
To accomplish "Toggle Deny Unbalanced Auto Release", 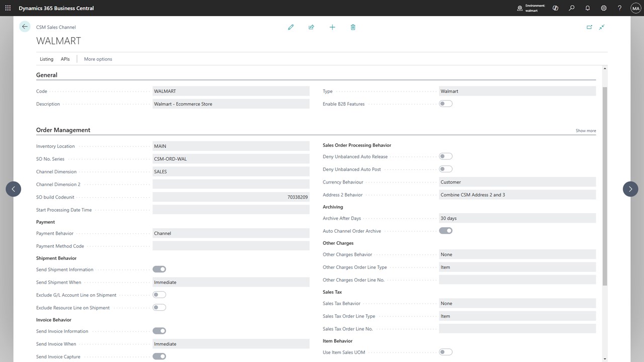I will pos(446,156).
